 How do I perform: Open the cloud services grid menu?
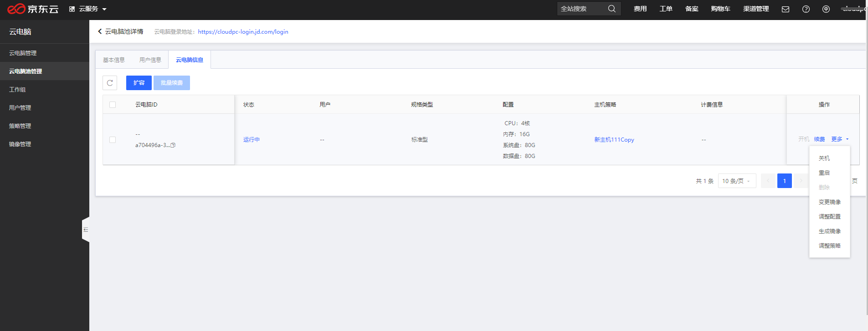[87, 9]
